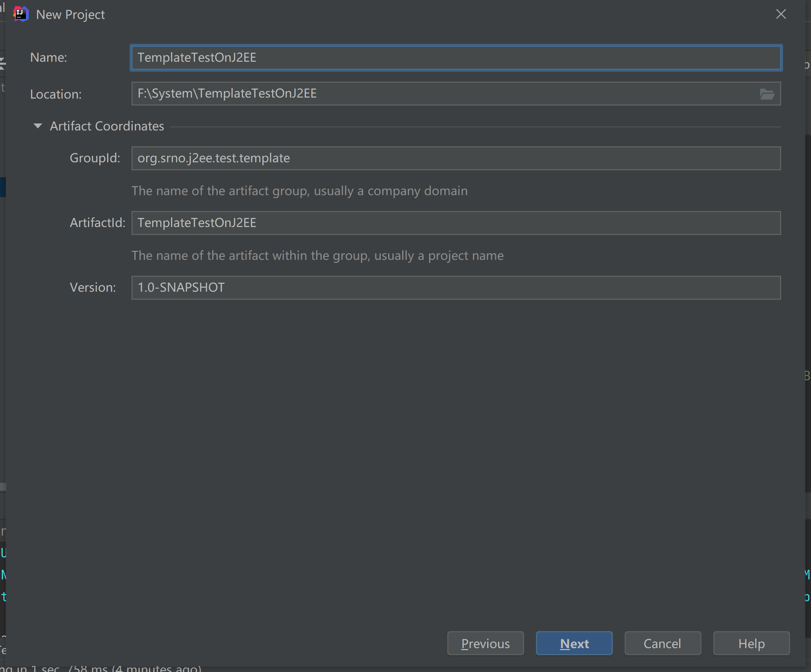This screenshot has height=672, width=811.
Task: Cancel the new project wizard
Action: coord(662,643)
